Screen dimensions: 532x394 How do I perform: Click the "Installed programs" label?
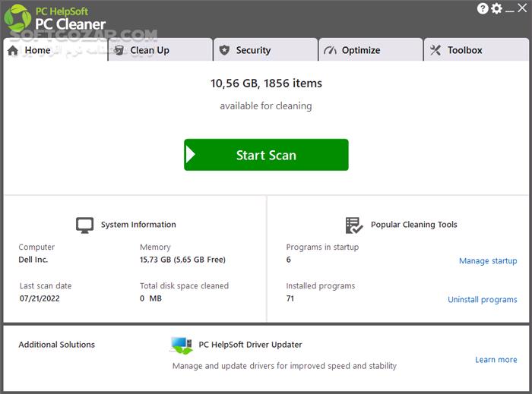tap(320, 286)
